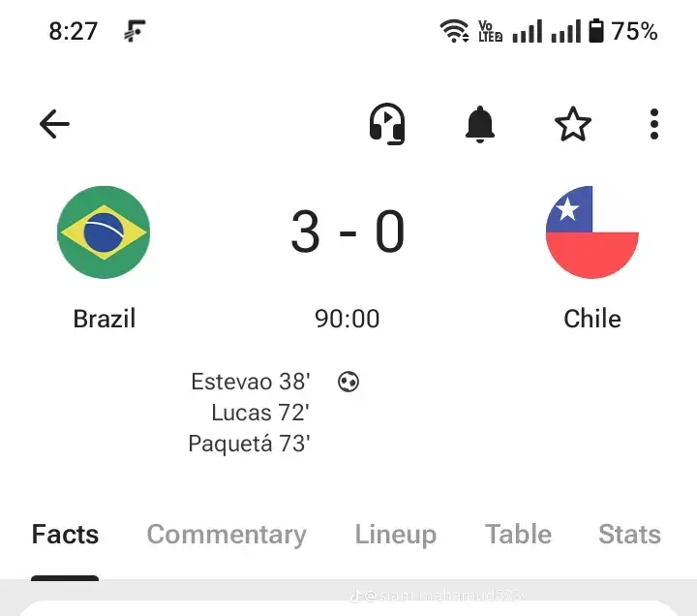Add match to favorites with star
Screen dimensions: 697x616
click(573, 124)
